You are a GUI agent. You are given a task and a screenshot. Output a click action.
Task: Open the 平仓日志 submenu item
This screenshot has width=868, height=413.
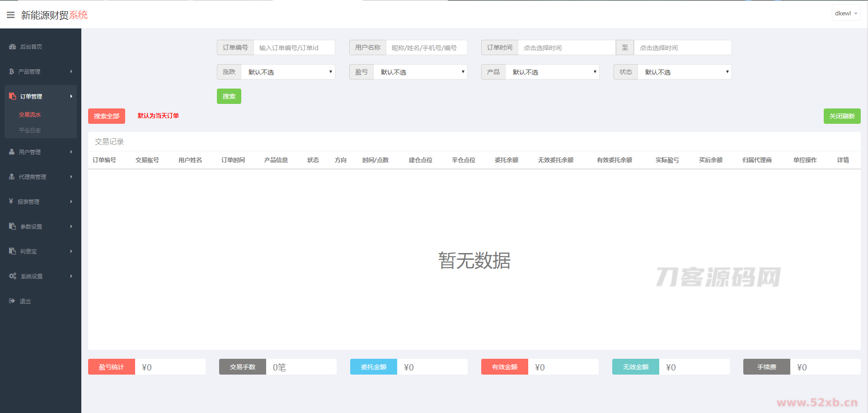30,130
